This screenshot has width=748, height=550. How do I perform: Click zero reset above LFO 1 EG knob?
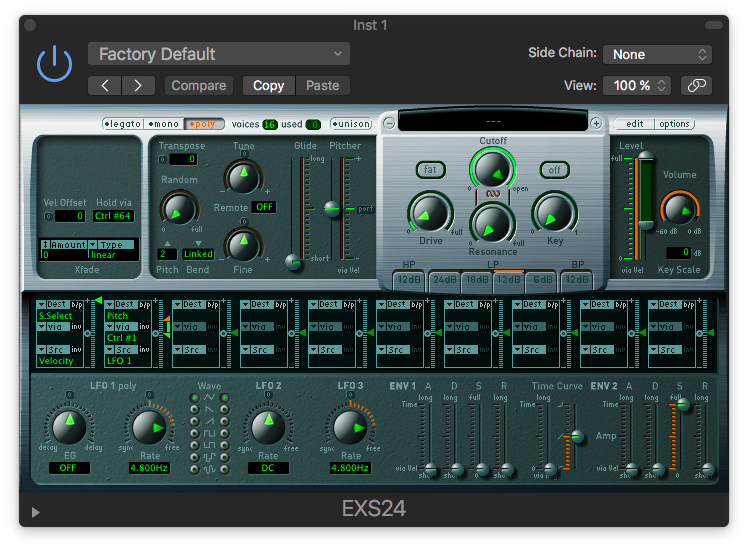pos(69,394)
